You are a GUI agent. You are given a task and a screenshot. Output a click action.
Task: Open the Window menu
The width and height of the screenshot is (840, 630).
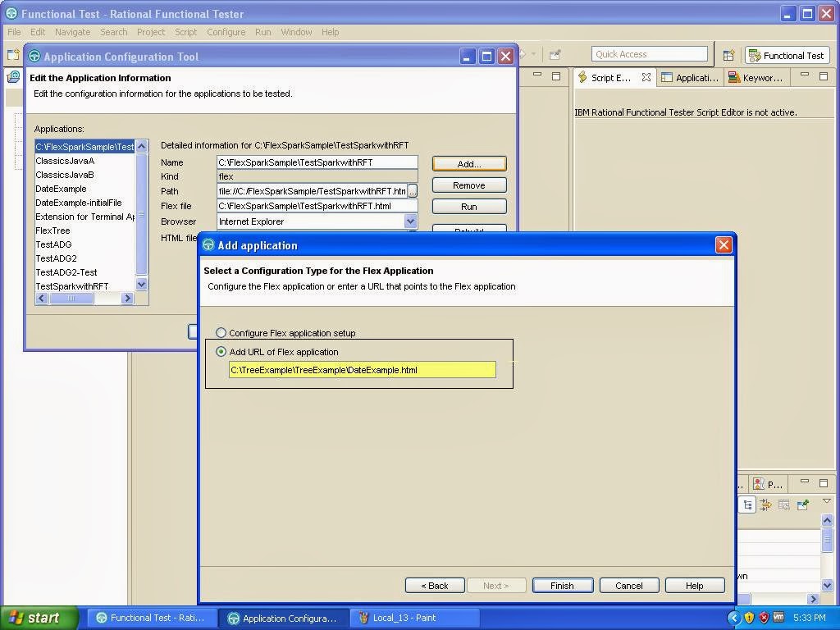point(296,32)
